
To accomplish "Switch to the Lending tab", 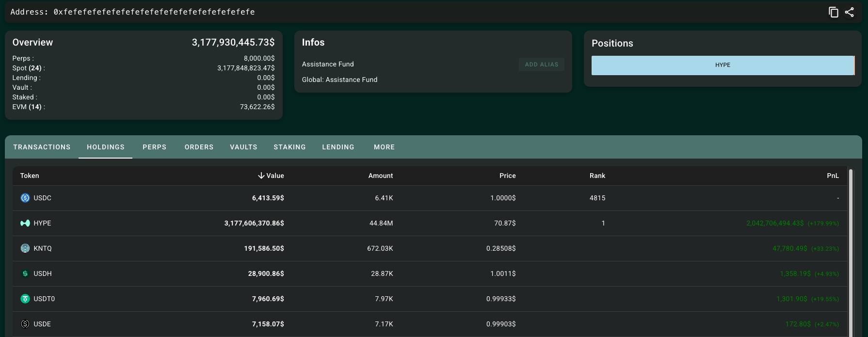I will pos(338,147).
